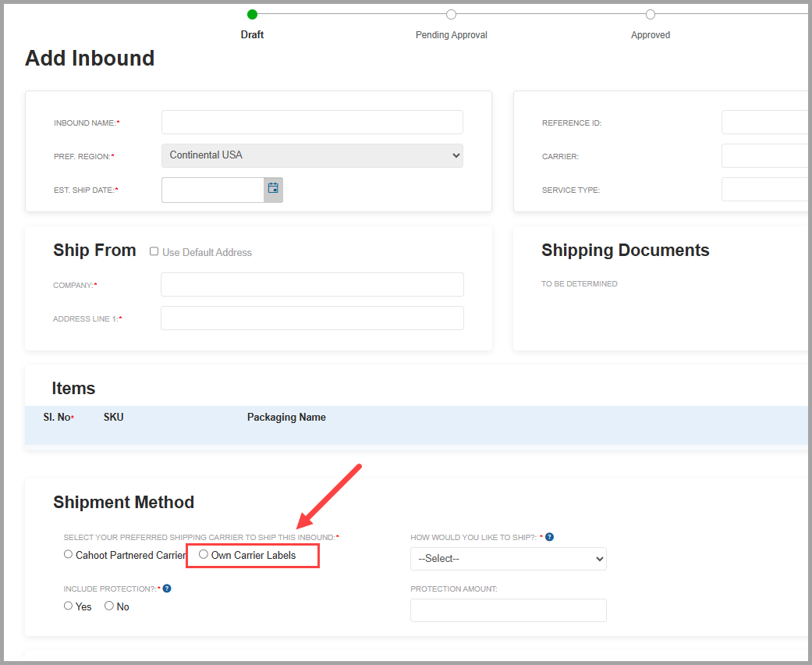Viewport: 812px width, 665px height.
Task: Focus the Company field under Ship From
Action: (312, 285)
